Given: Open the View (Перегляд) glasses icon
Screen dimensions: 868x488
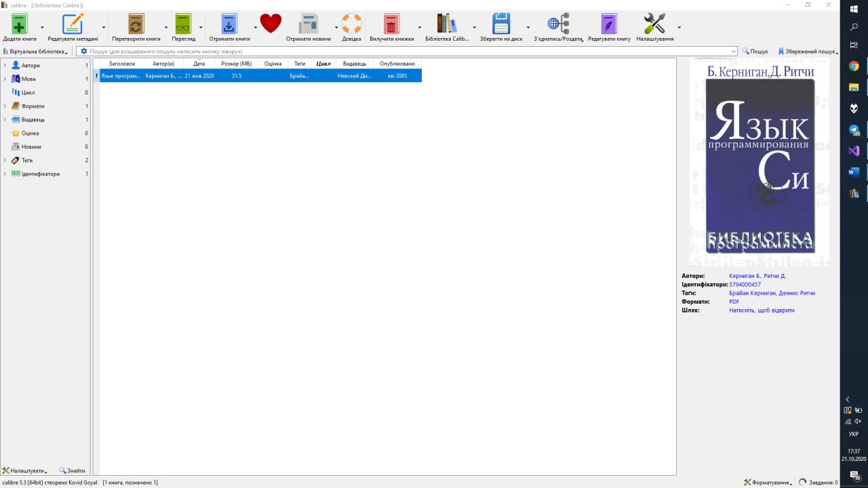Looking at the screenshot, I should point(184,24).
